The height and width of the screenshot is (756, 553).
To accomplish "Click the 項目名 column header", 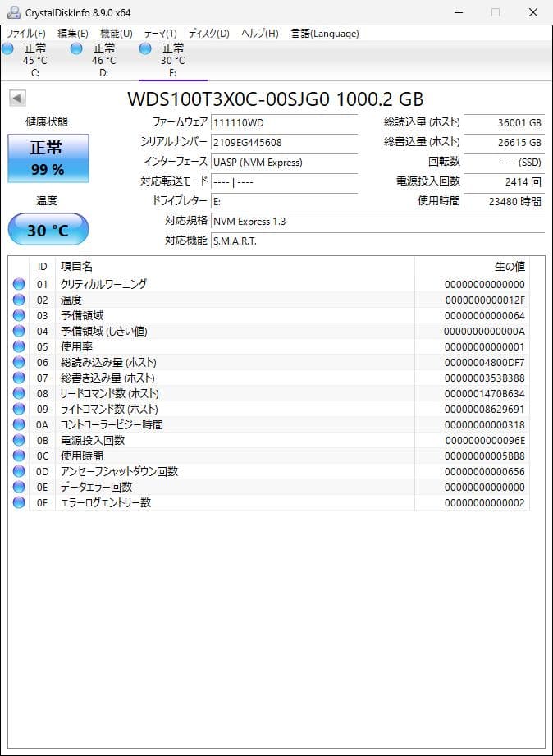I will [x=235, y=266].
